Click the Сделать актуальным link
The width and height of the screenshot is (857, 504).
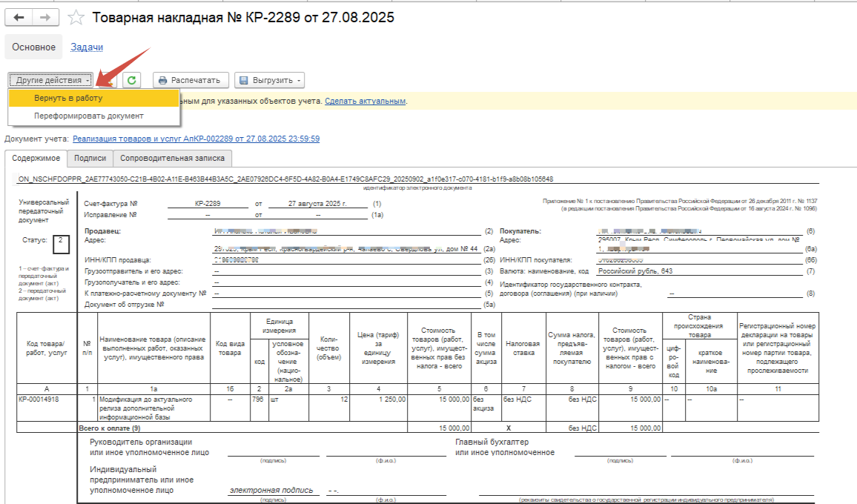[365, 101]
